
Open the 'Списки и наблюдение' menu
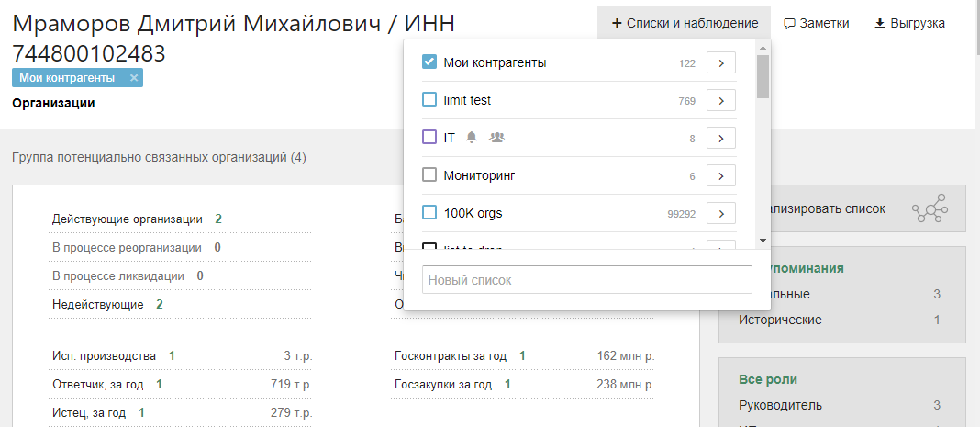pyautogui.click(x=685, y=23)
